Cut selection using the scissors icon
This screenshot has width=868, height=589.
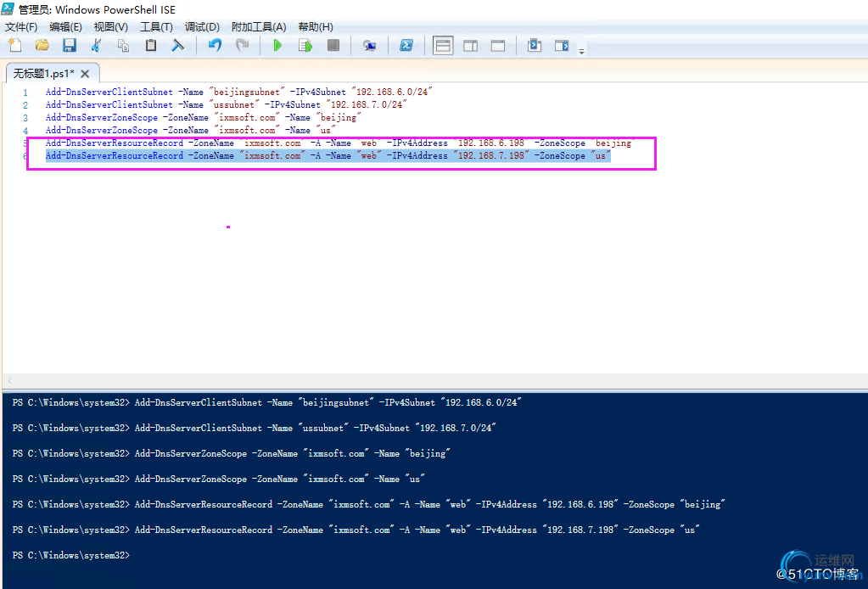coord(97,45)
